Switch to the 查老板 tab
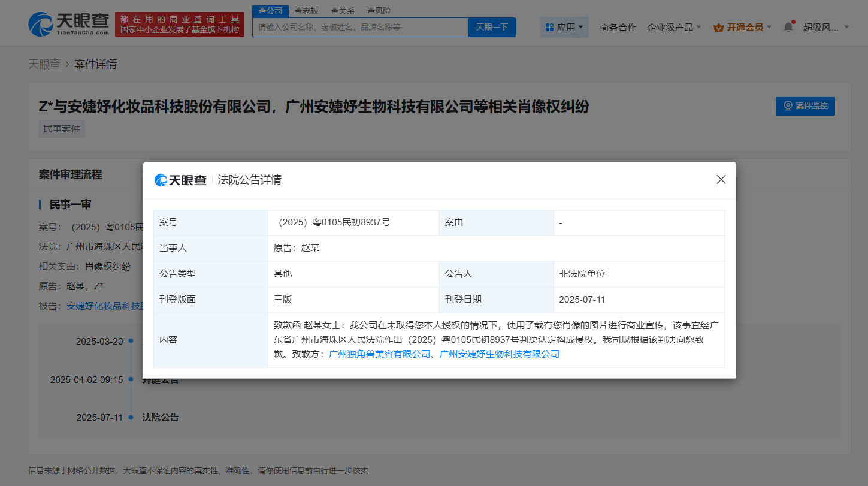Viewport: 868px width, 486px height. point(307,11)
